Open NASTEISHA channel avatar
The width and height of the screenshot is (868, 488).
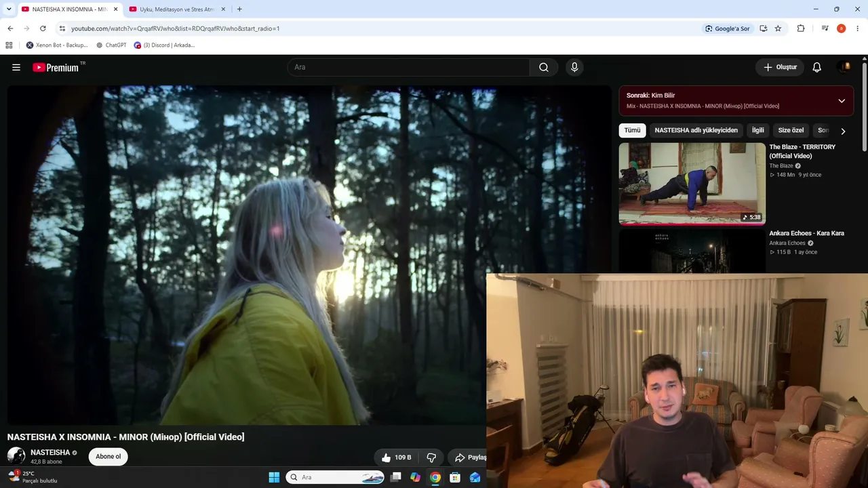16,456
